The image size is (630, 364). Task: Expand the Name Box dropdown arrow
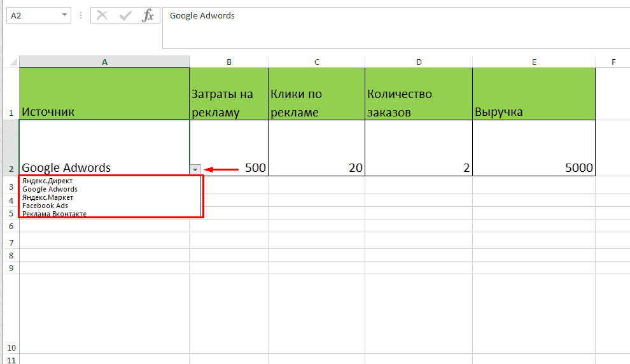click(x=64, y=15)
